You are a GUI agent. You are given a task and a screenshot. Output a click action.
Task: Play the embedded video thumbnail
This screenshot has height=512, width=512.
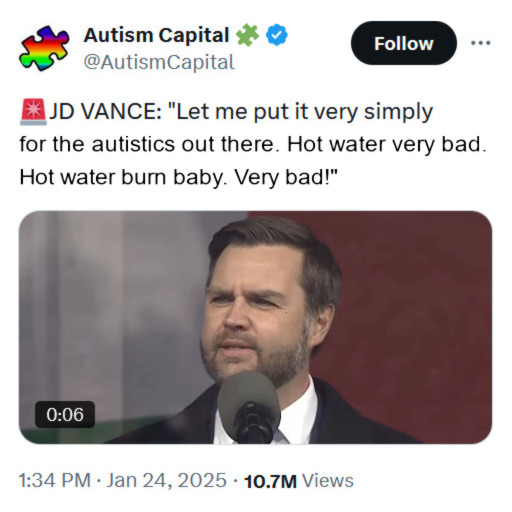point(255,327)
